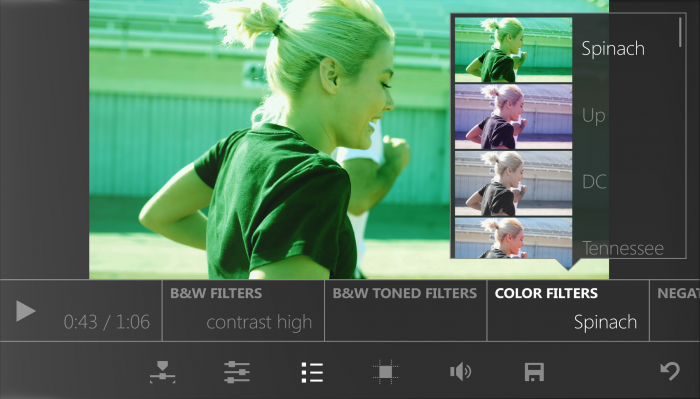Open the crop frame tool
This screenshot has width=700, height=399.
(386, 372)
